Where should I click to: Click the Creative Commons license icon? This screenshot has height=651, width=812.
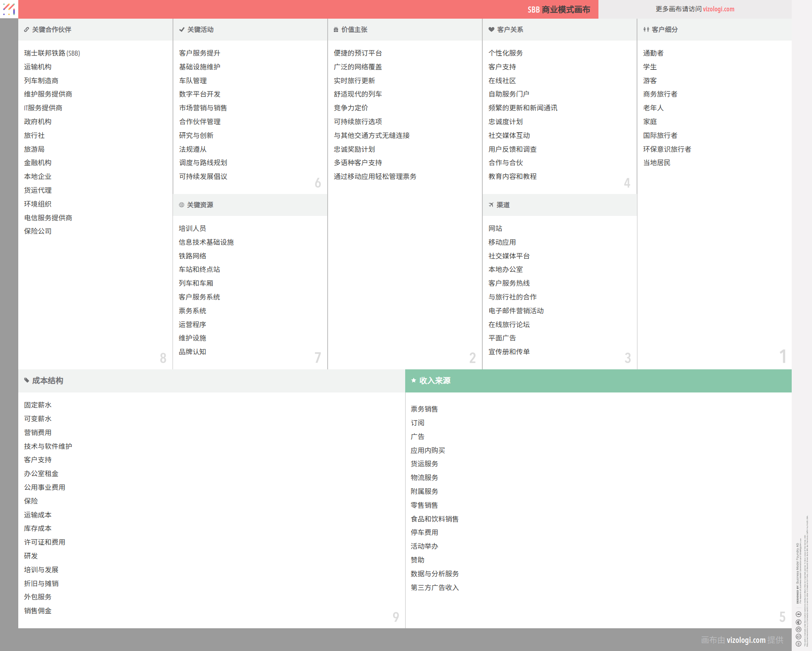click(x=798, y=644)
